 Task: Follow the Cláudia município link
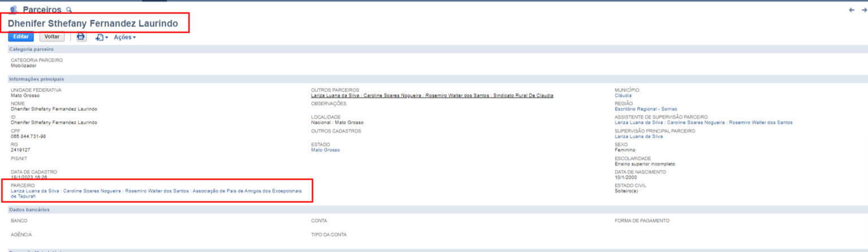623,95
